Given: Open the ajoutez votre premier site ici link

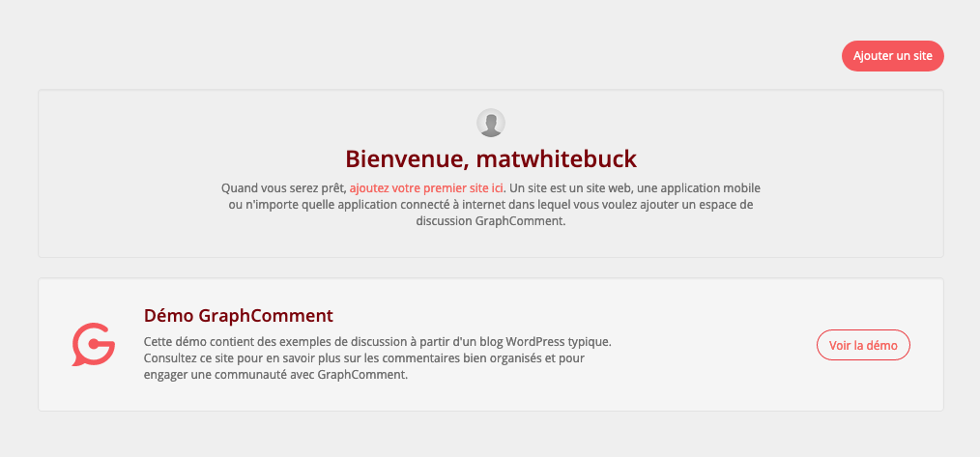Looking at the screenshot, I should click(x=427, y=187).
